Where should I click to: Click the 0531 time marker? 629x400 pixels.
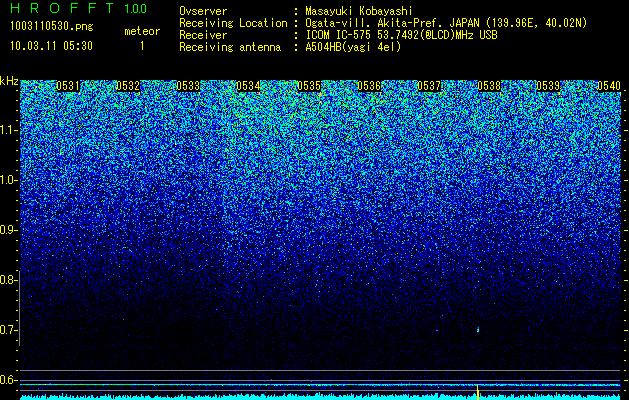click(x=68, y=86)
